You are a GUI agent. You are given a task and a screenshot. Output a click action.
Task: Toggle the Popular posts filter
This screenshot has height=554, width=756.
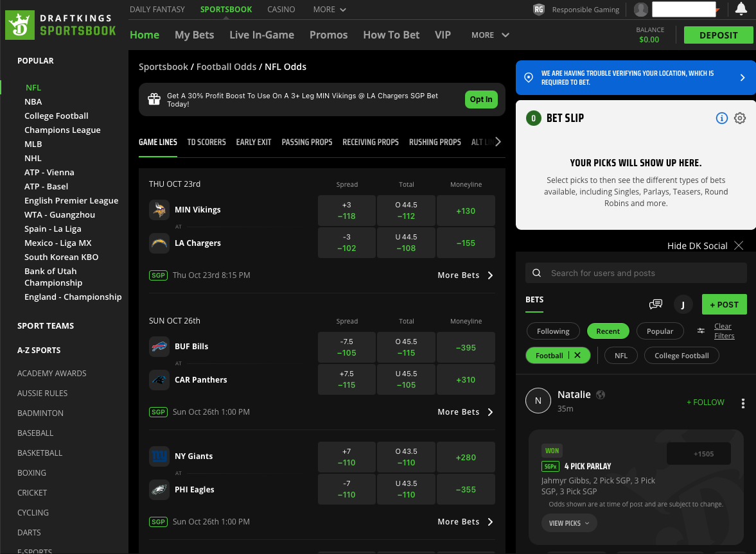tap(660, 331)
